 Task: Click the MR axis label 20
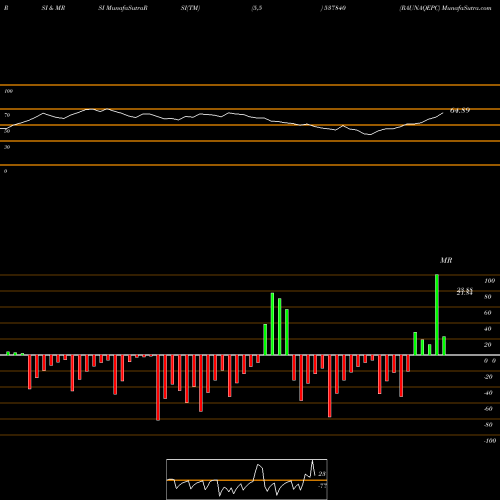[x=488, y=345]
